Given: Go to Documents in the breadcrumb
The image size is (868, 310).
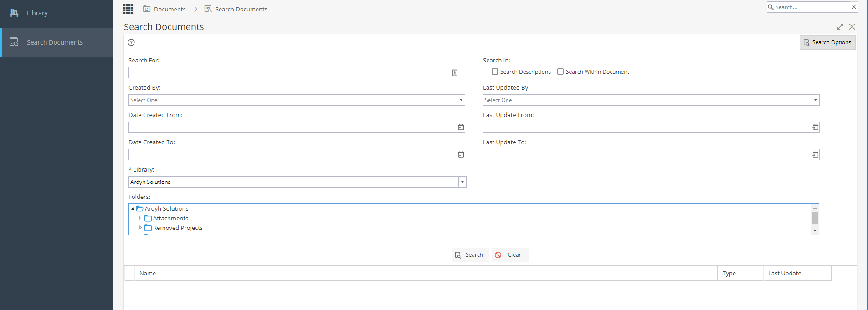Looking at the screenshot, I should (169, 9).
